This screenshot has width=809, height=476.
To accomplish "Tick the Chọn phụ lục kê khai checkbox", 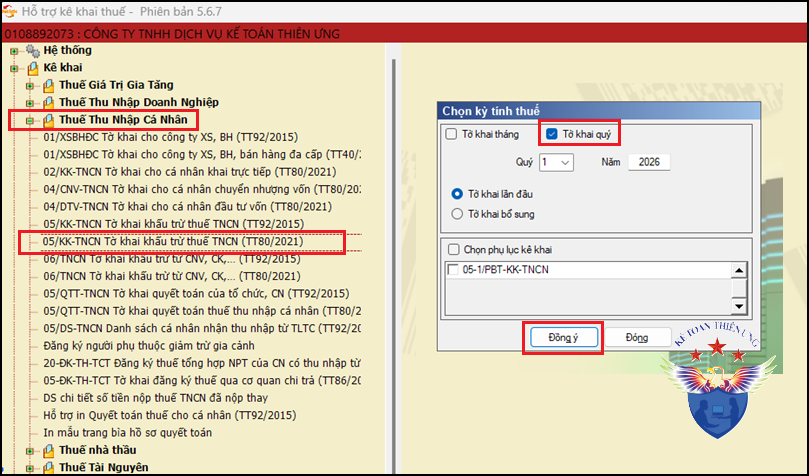I will tap(454, 250).
